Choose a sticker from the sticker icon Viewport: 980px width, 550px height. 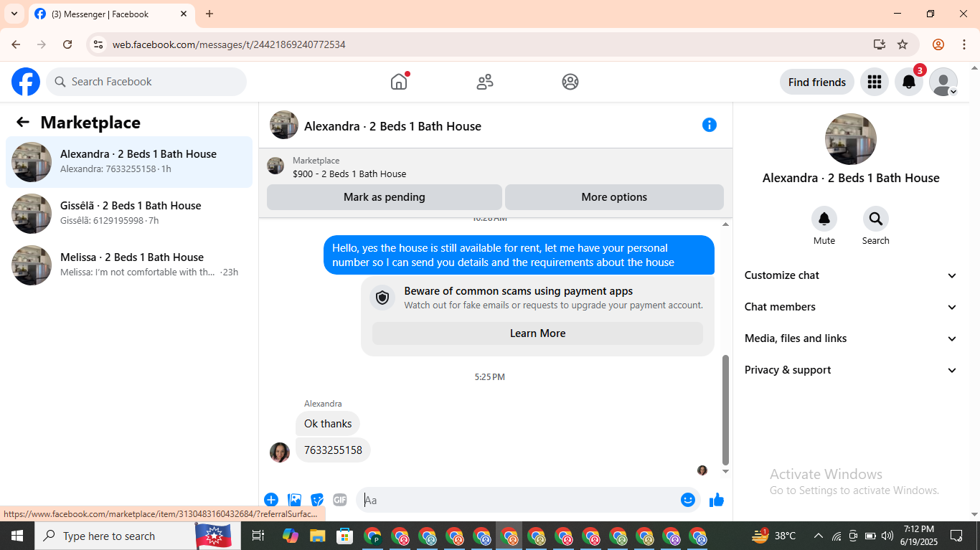(x=317, y=500)
